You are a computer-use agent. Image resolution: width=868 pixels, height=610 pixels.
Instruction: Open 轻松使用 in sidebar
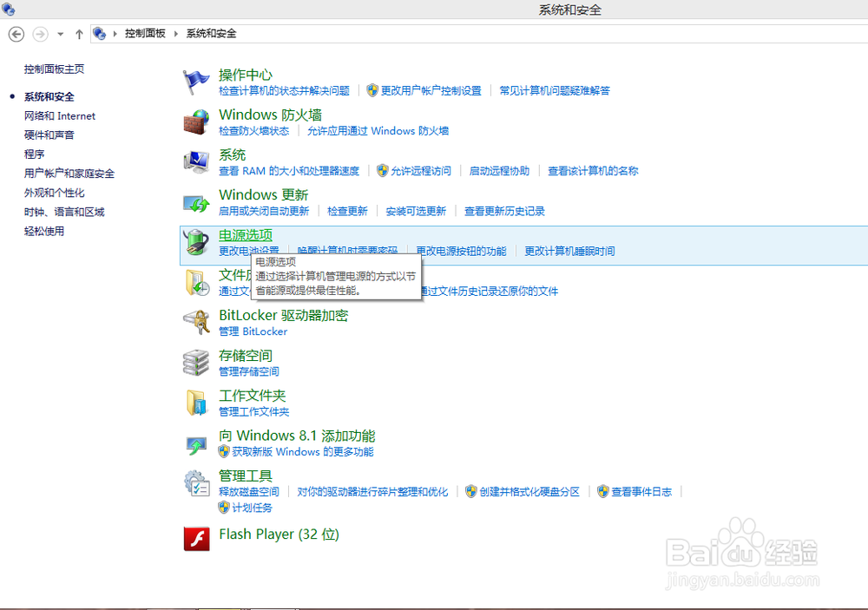[x=44, y=232]
